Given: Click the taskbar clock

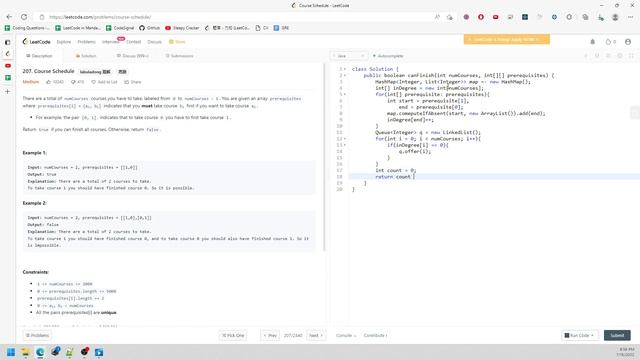Looking at the screenshot, I should click(626, 352).
